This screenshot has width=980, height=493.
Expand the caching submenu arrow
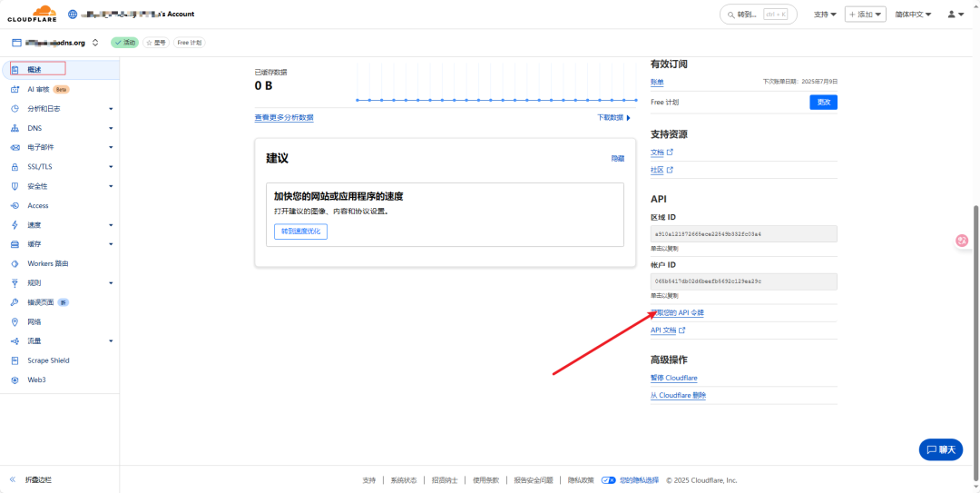111,244
